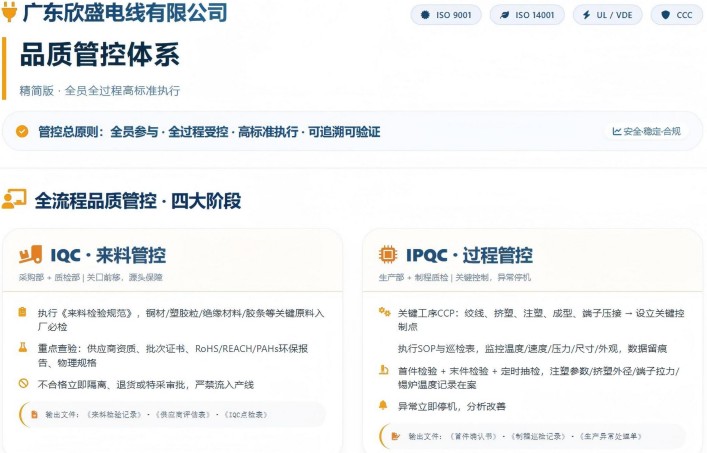The height and width of the screenshot is (453, 707).
Task: Click the clipboard icon next to 来料检验规范
Action: (x=22, y=312)
